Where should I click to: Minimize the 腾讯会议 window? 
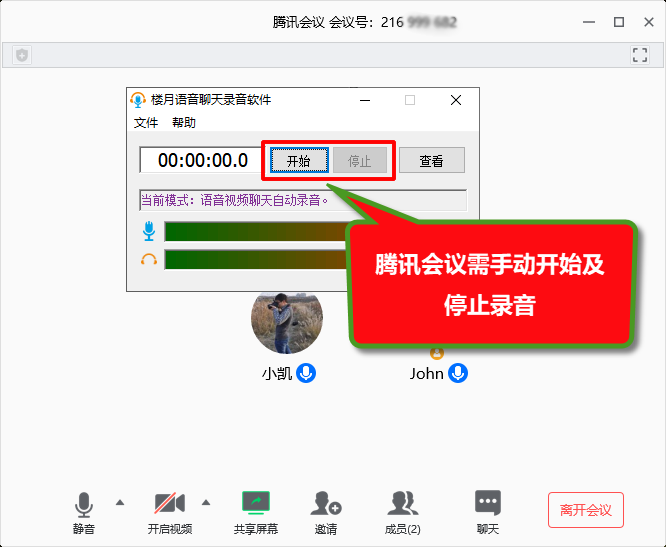coord(589,22)
